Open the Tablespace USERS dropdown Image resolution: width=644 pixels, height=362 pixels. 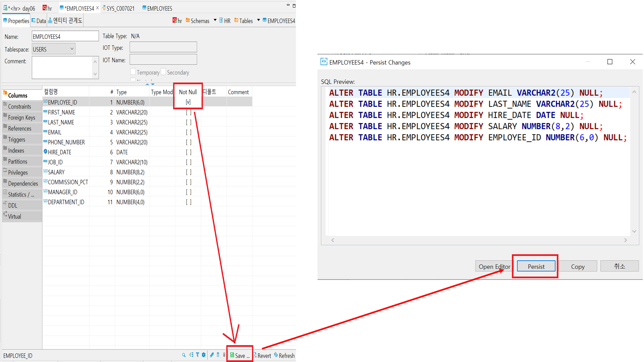click(53, 49)
